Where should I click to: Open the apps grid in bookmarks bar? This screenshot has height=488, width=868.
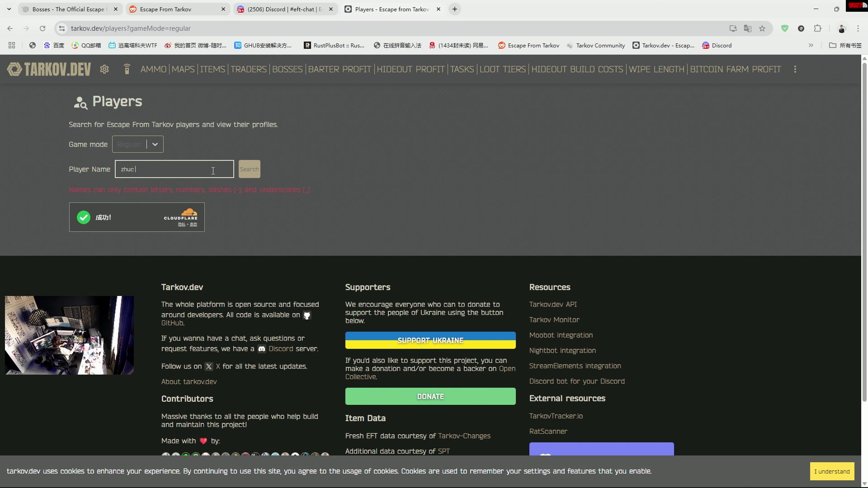pyautogui.click(x=12, y=45)
